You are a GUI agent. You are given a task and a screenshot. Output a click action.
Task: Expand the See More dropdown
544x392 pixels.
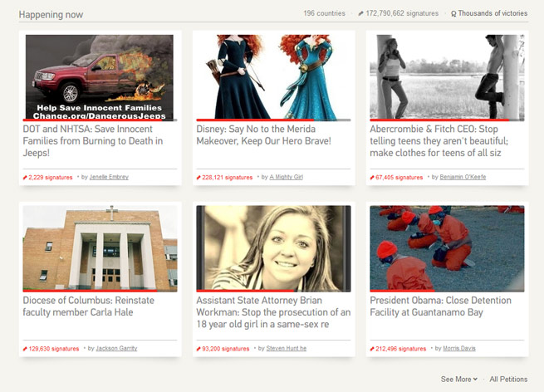(x=459, y=380)
